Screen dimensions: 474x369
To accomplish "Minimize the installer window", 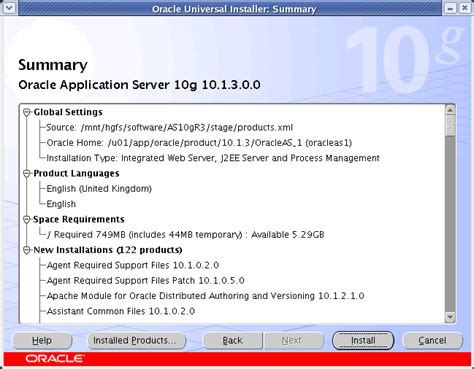I will click(450, 8).
